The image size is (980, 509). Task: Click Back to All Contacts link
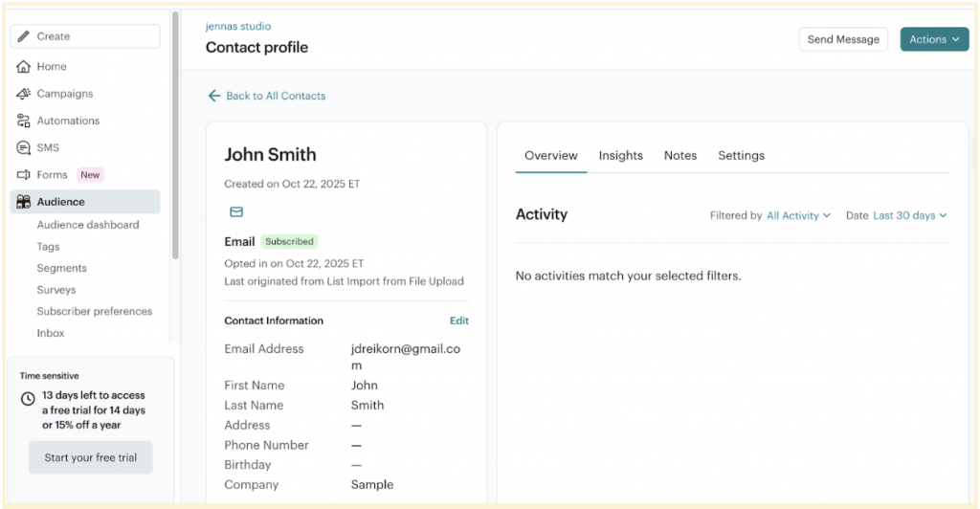click(276, 96)
